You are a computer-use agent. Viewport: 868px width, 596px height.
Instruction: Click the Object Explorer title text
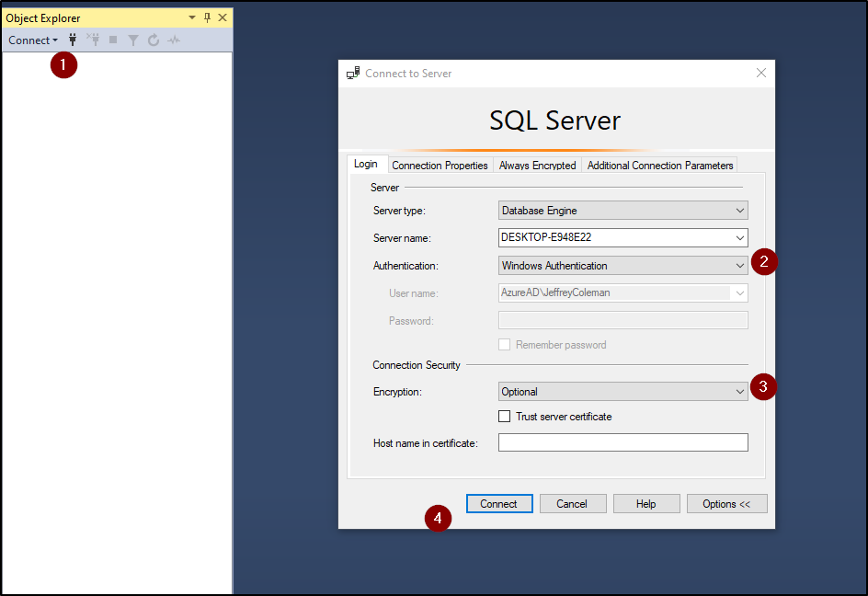[42, 17]
